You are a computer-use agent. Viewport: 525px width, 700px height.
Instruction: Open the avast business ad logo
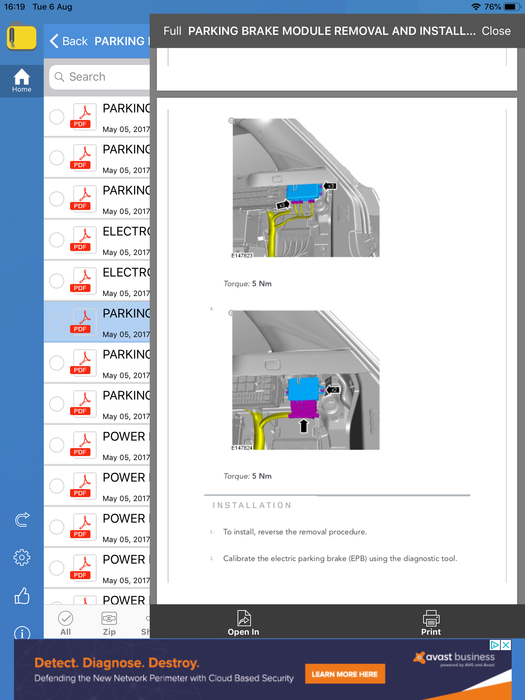(454, 658)
